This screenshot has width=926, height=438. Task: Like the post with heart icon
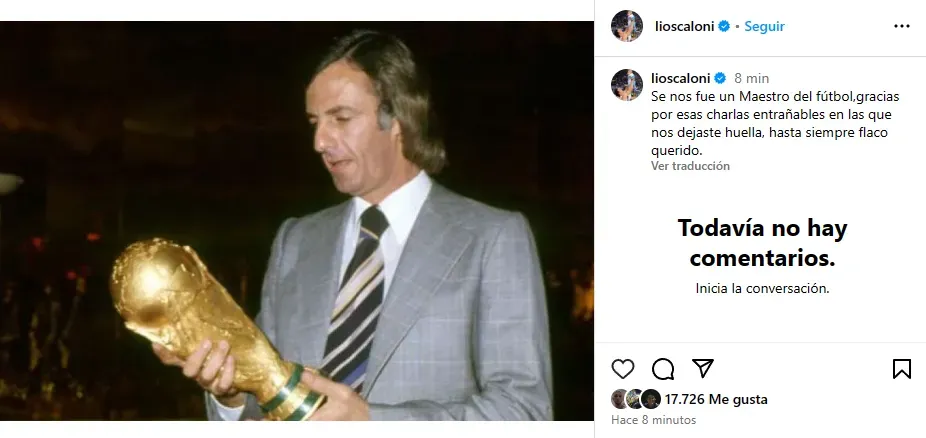point(622,369)
